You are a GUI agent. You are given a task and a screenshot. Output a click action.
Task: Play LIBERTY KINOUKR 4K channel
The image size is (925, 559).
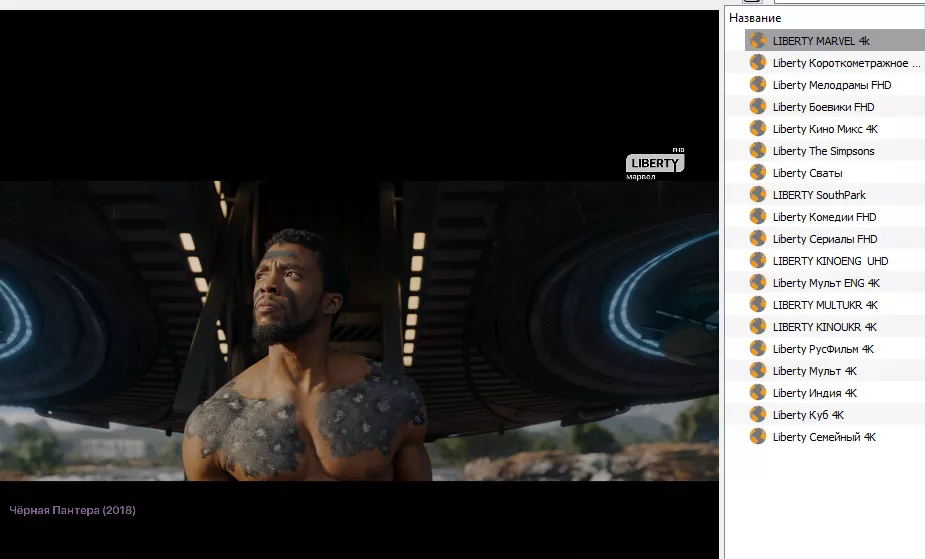click(825, 327)
